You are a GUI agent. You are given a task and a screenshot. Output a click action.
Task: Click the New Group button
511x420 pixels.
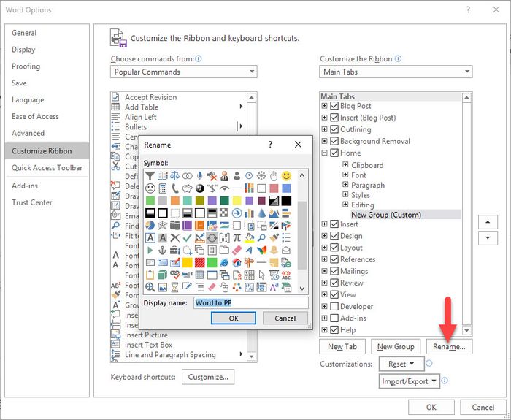(x=396, y=347)
